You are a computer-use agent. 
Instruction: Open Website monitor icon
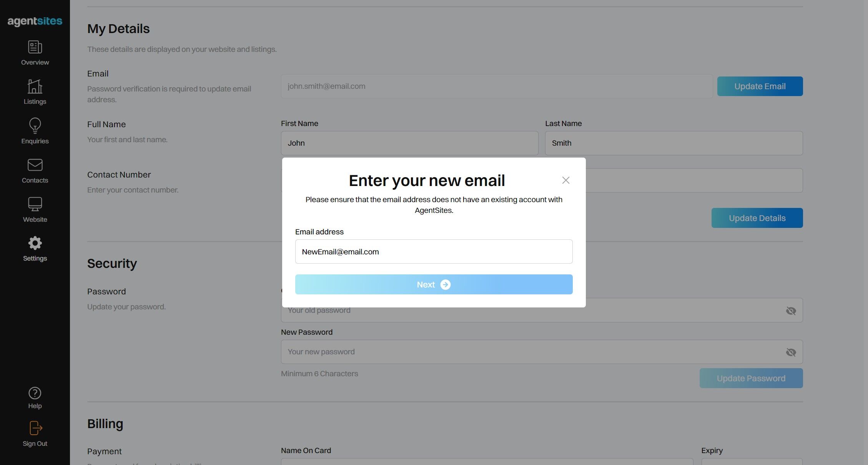click(35, 204)
